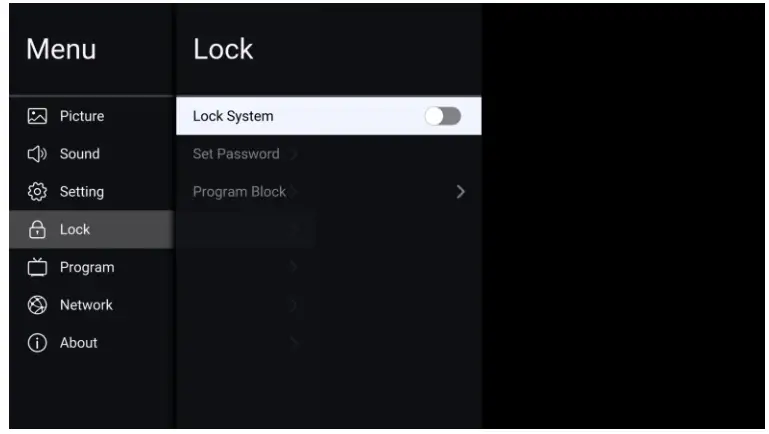Open the Picture menu label
Screen dimensions: 769x434
point(81,116)
